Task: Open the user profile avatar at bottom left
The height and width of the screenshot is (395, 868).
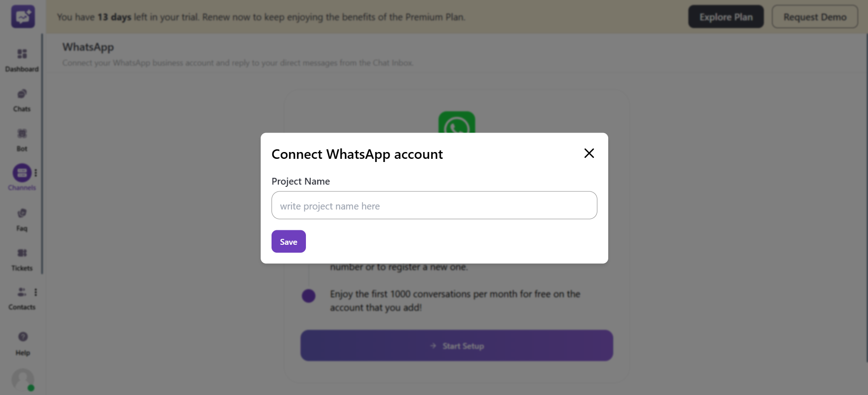Action: click(22, 380)
